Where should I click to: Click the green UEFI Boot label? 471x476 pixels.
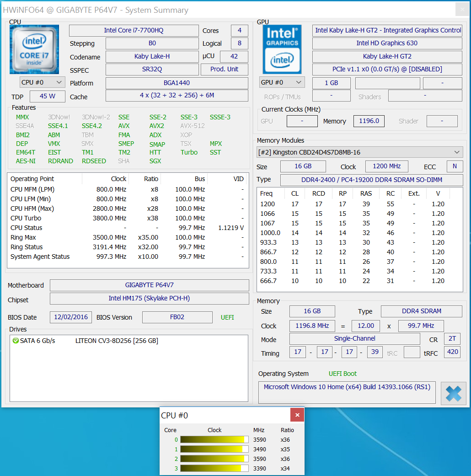tap(343, 374)
